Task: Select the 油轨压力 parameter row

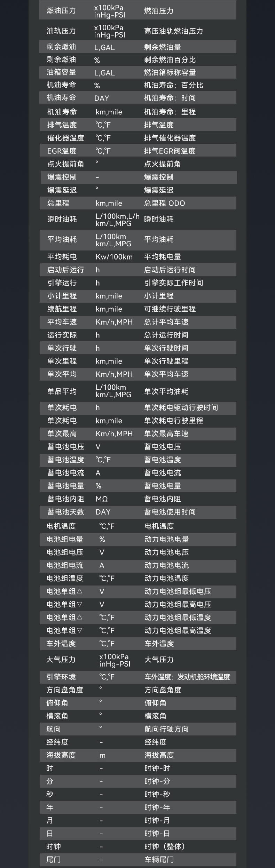Action: coord(138,31)
